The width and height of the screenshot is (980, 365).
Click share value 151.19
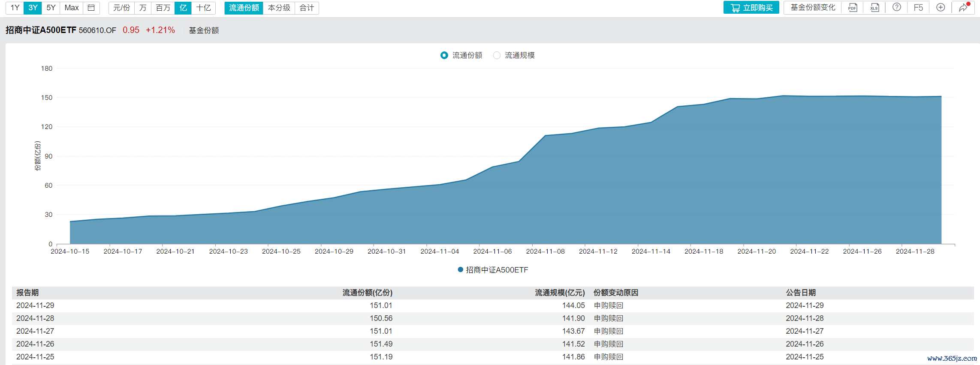(x=381, y=357)
